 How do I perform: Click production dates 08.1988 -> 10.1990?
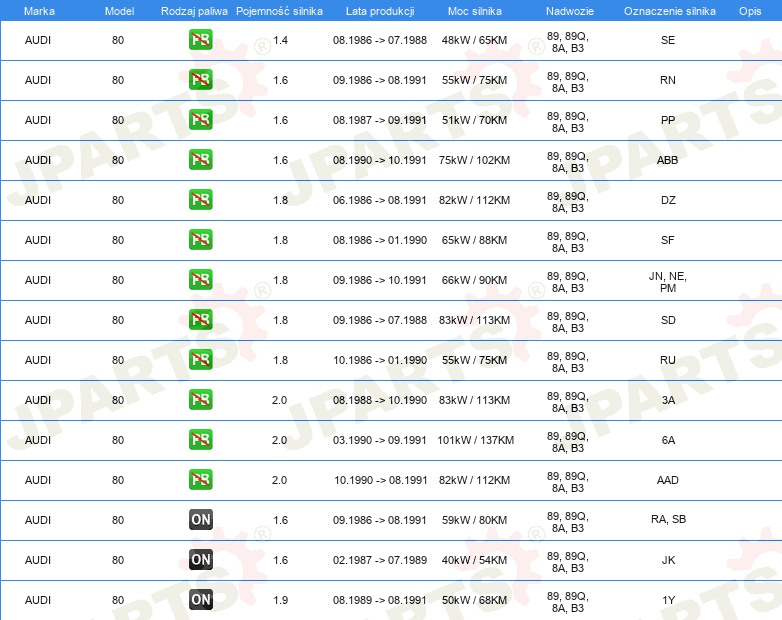pos(380,400)
